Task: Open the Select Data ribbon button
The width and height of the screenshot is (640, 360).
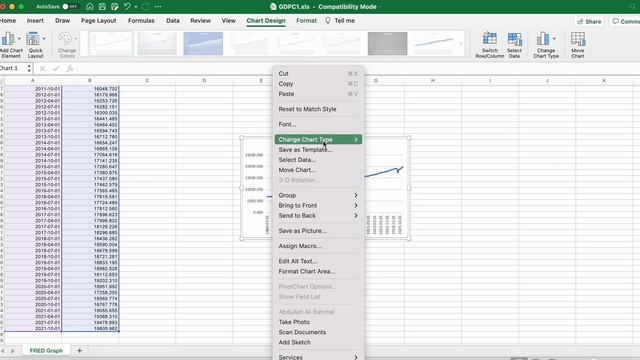Action: point(514,45)
